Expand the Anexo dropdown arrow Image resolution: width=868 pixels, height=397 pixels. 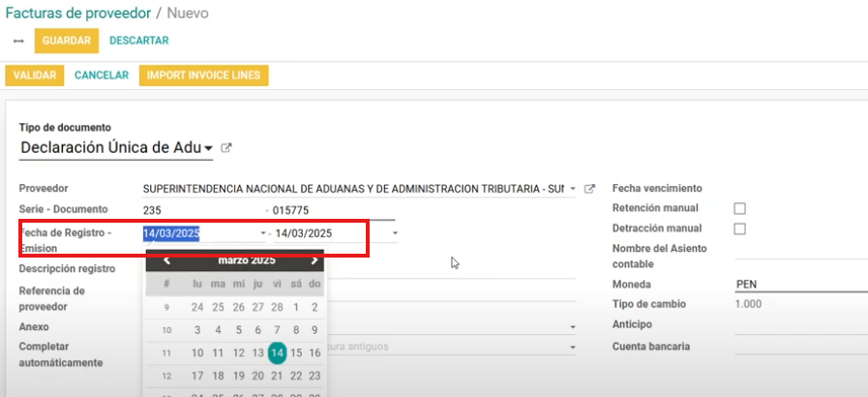pos(573,328)
